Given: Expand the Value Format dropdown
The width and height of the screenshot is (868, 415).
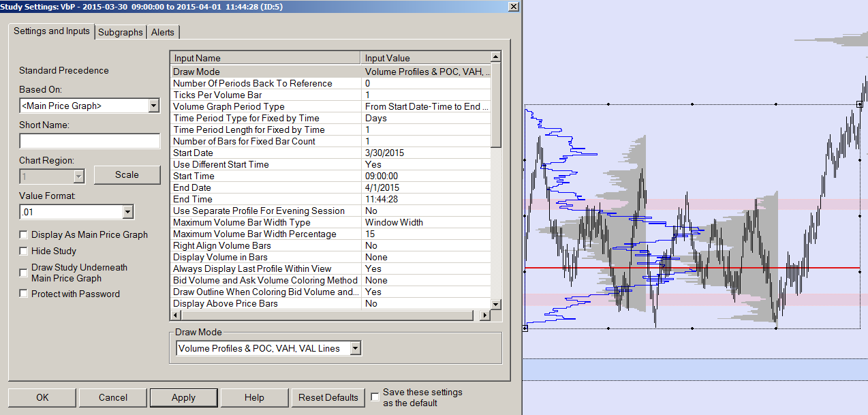Looking at the screenshot, I should click(x=128, y=212).
